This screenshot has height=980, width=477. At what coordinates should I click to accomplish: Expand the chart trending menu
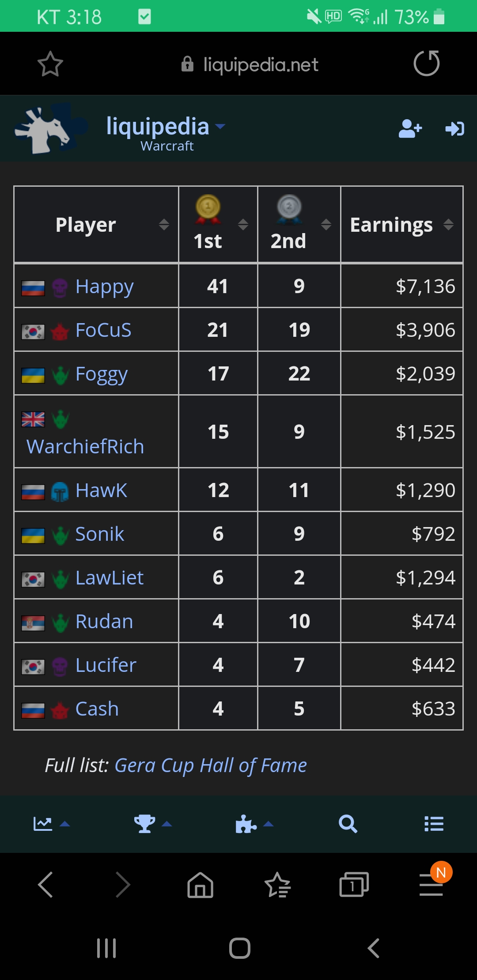tap(52, 824)
